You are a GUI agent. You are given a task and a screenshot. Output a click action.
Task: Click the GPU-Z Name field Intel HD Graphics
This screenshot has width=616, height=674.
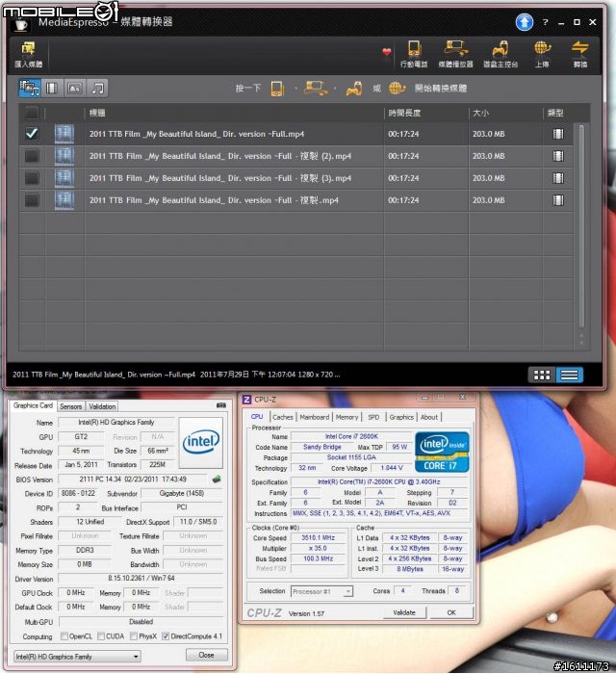point(116,423)
